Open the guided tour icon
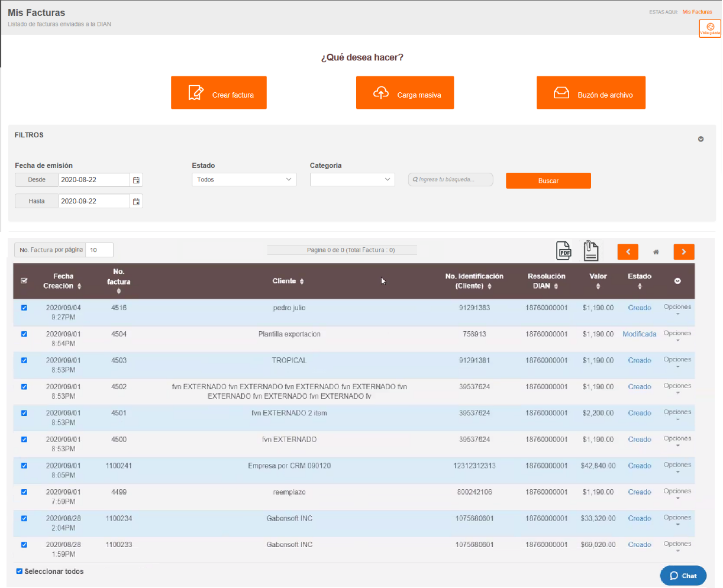723x588 pixels. tap(710, 28)
